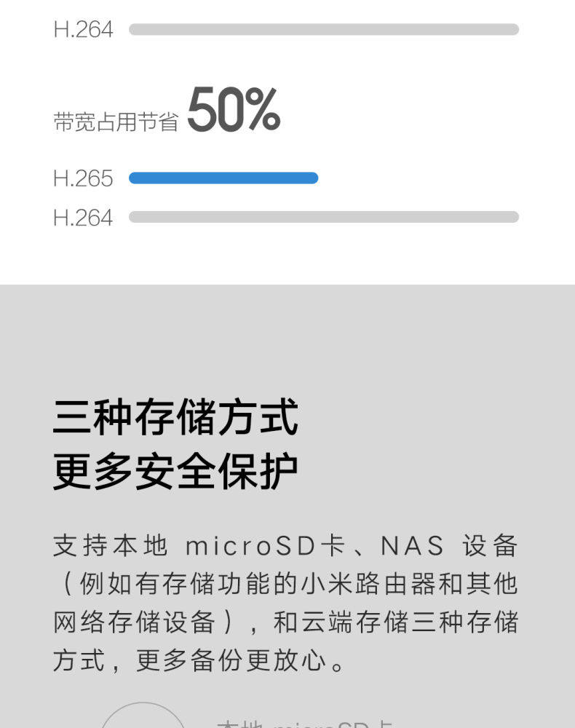Click the H.264 label beneath the H.265 label
Viewport: 575px width, 728px height.
coord(83,218)
